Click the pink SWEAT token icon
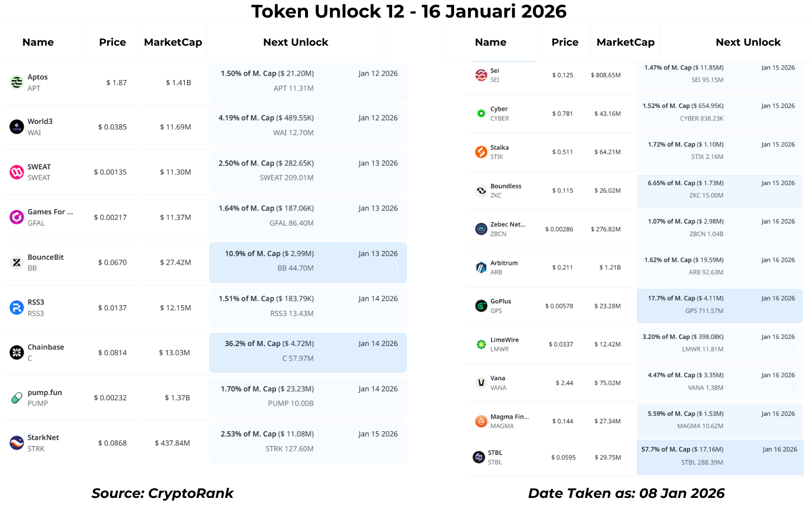Viewport: 812px width, 516px height. (17, 172)
